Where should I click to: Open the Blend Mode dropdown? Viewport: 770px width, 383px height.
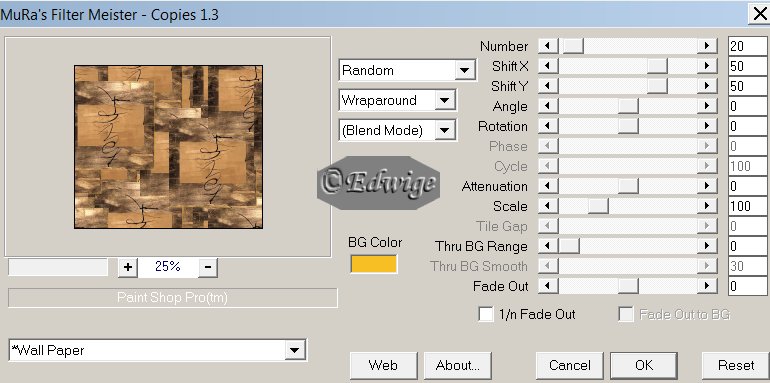[444, 131]
